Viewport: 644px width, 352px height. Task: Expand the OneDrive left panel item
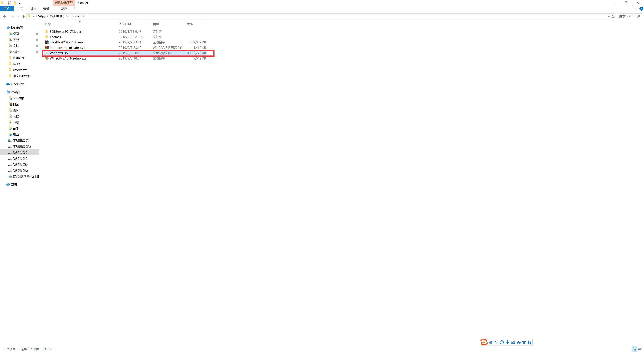pyautogui.click(x=4, y=84)
